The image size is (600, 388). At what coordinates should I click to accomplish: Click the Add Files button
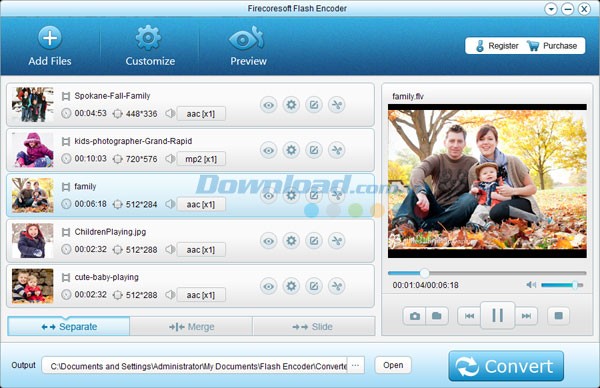click(x=50, y=46)
